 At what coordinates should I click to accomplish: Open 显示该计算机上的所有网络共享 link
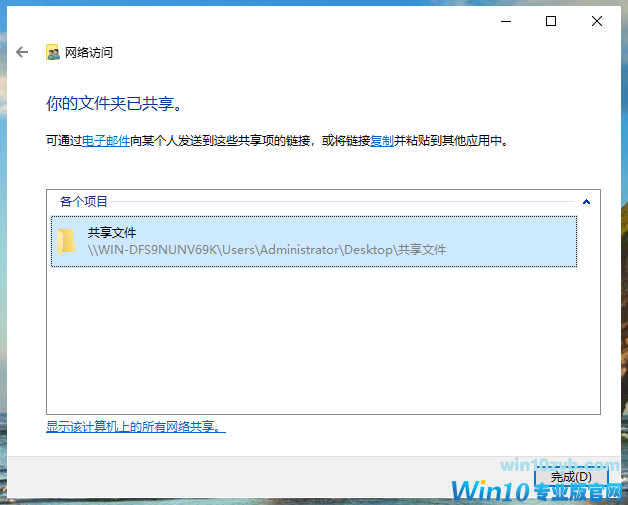(x=136, y=427)
